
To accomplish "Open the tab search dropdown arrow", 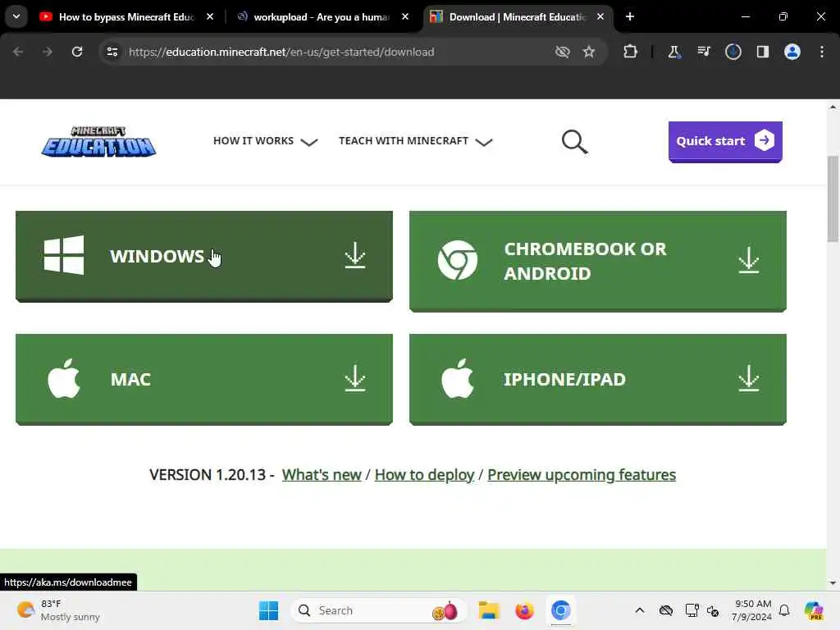I will (16, 16).
